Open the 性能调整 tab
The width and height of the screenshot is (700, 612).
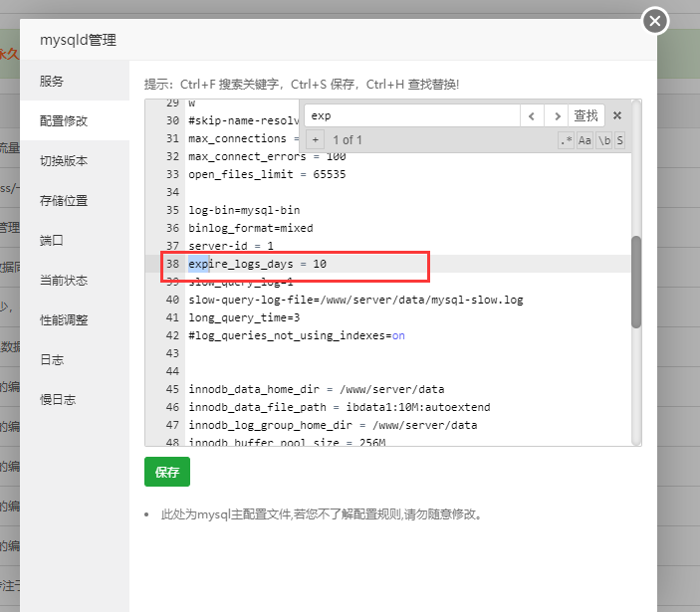64,319
